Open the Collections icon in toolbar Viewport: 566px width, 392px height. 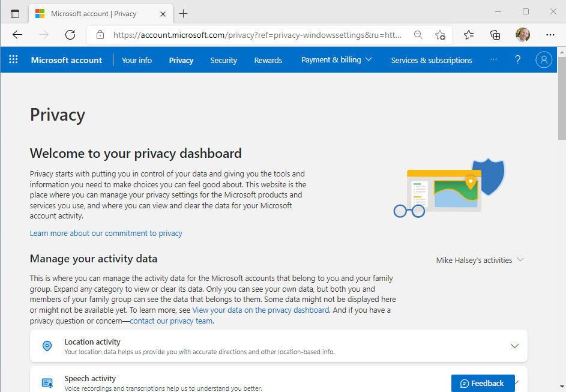coord(495,35)
